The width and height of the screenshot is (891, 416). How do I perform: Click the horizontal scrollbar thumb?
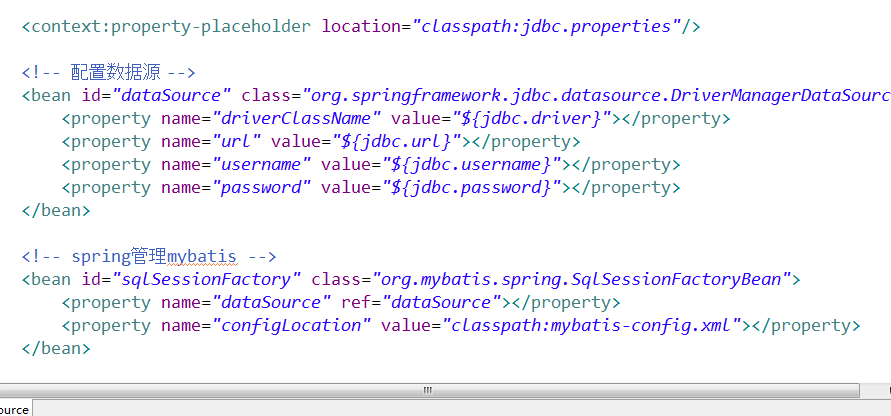429,390
